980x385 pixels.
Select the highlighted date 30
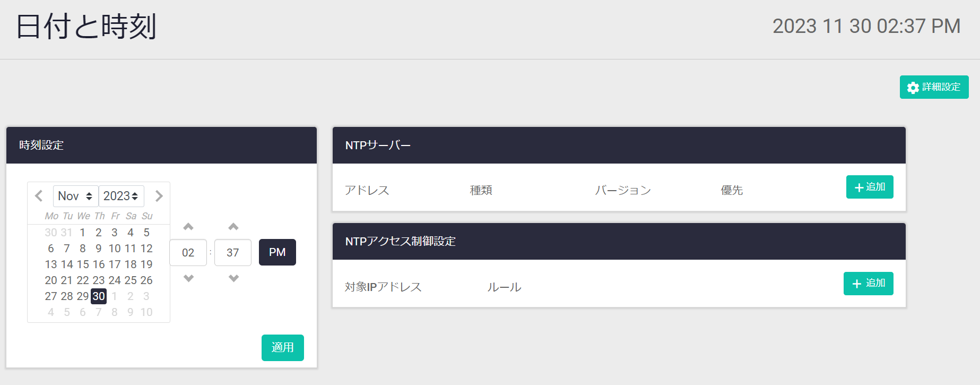click(99, 296)
